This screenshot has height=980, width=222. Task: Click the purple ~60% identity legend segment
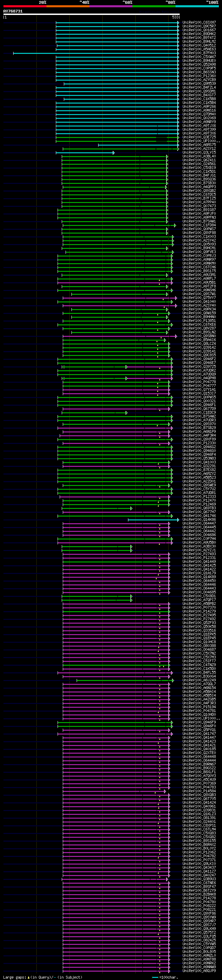click(111, 6)
